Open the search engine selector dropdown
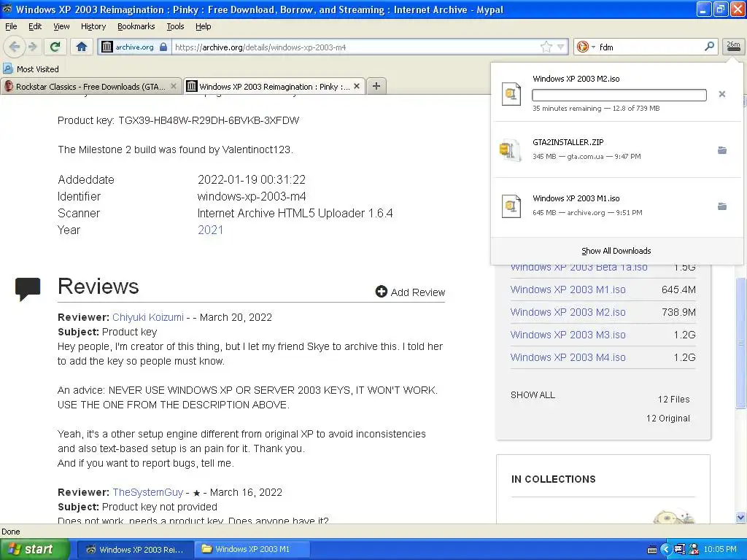 coord(587,47)
